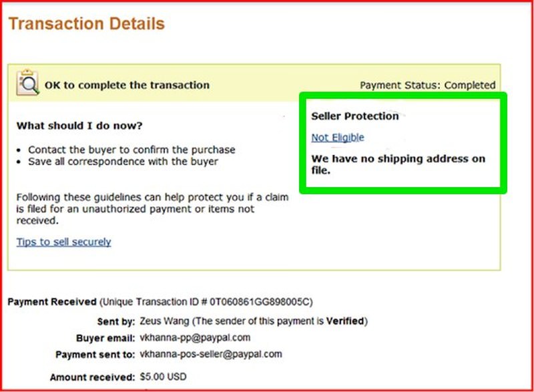Select the unique transaction ID number
The width and height of the screenshot is (534, 392).
point(260,302)
